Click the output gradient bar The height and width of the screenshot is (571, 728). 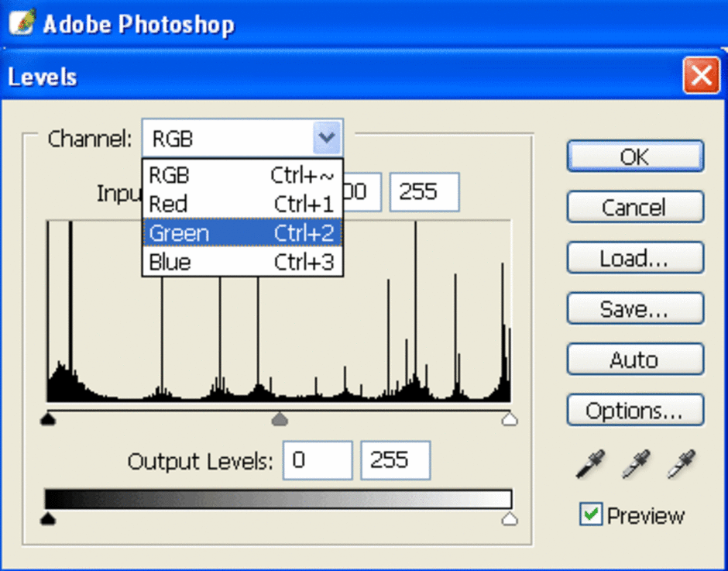(279, 499)
